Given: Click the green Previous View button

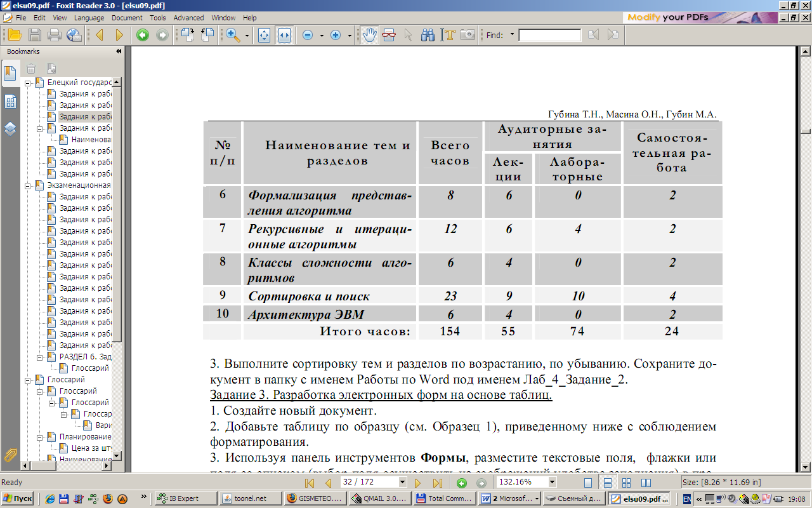Looking at the screenshot, I should click(143, 35).
